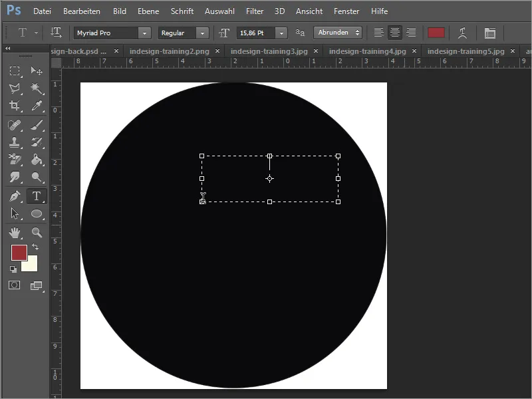The image size is (532, 399).
Task: Select the Pen tool
Action: [14, 196]
